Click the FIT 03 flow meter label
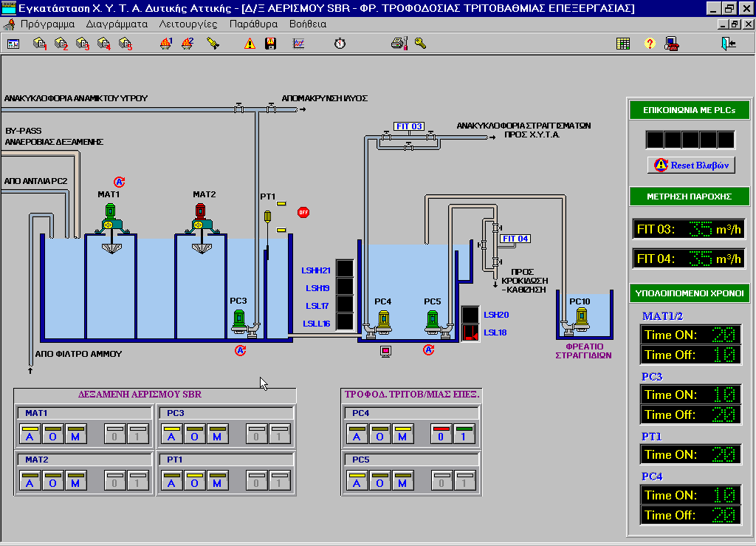Screen dimensions: 756x546 pos(408,126)
